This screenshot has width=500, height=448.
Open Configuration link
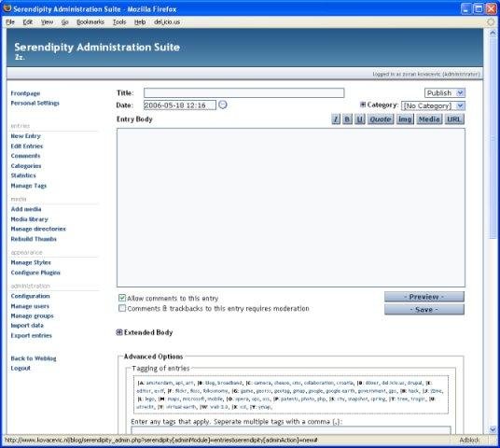30,296
